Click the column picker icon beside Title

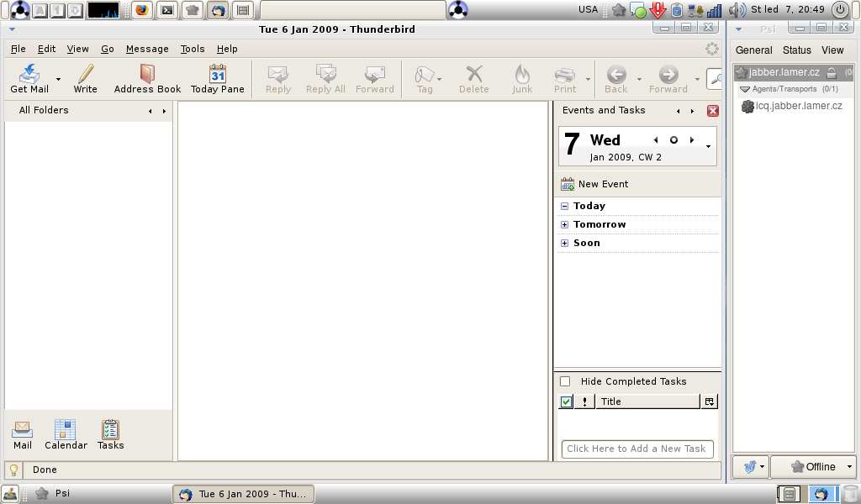click(x=710, y=402)
